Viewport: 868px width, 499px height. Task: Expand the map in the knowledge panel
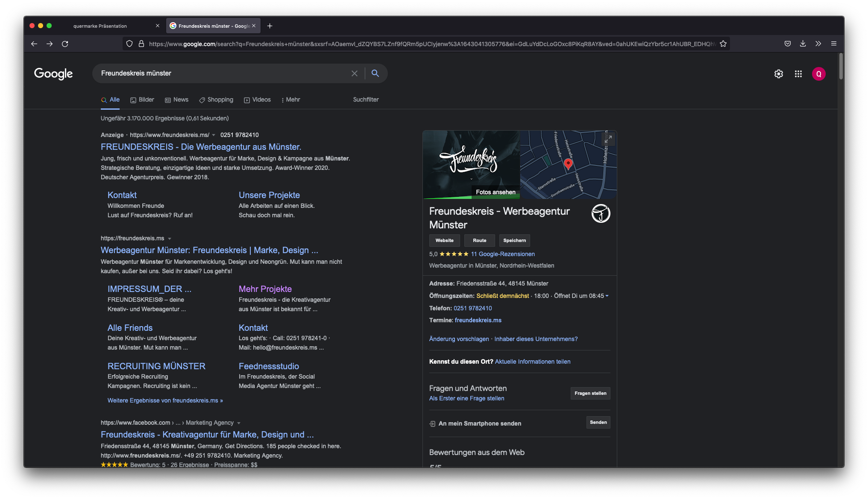(608, 139)
